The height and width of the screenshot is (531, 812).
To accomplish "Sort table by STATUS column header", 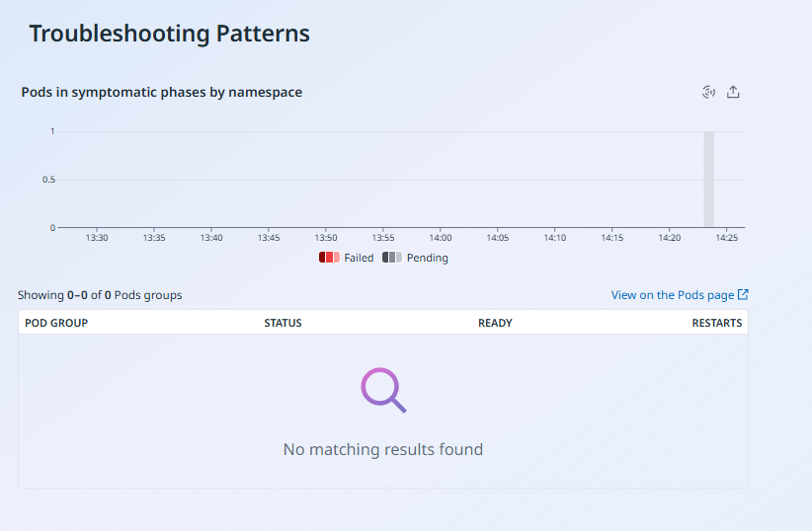I will [x=283, y=323].
